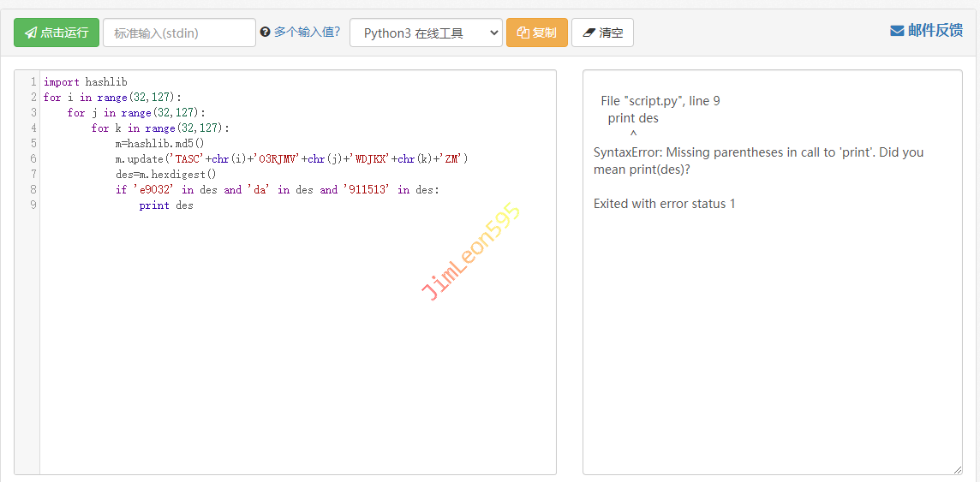Viewport: 980px width, 482px height.
Task: Open the 邮件反馈 feedback link
Action: (x=935, y=31)
